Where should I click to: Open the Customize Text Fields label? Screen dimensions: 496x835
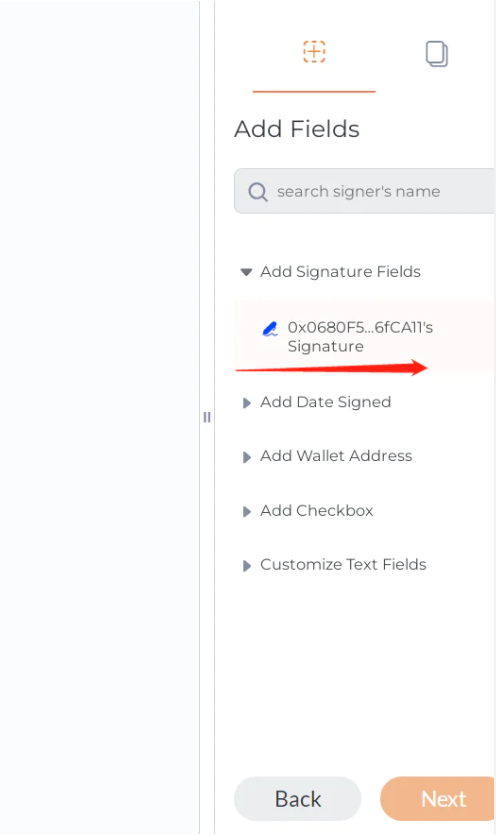(x=343, y=564)
